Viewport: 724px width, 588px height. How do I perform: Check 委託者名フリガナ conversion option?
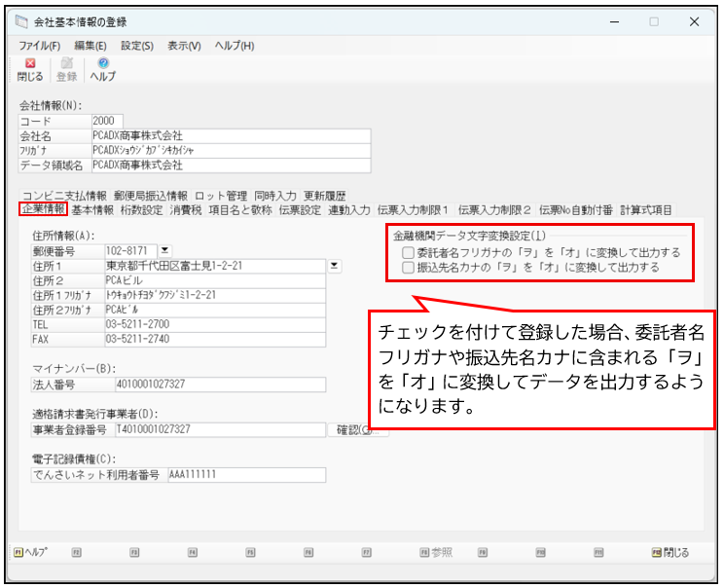coord(408,253)
